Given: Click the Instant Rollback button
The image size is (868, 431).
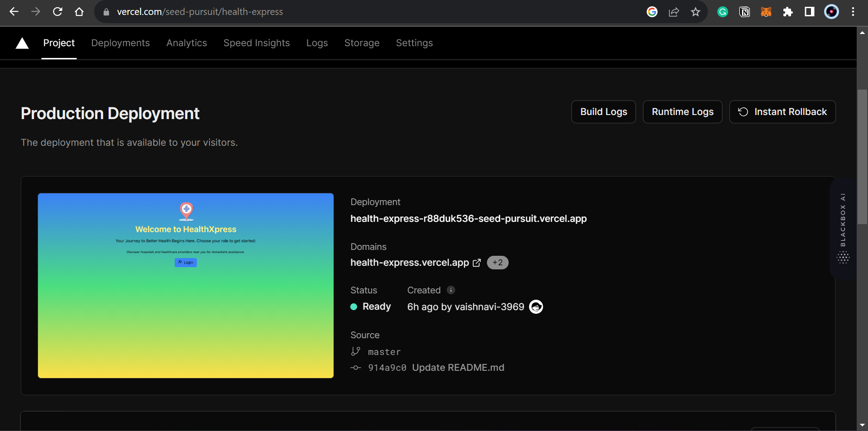Looking at the screenshot, I should click(x=782, y=112).
